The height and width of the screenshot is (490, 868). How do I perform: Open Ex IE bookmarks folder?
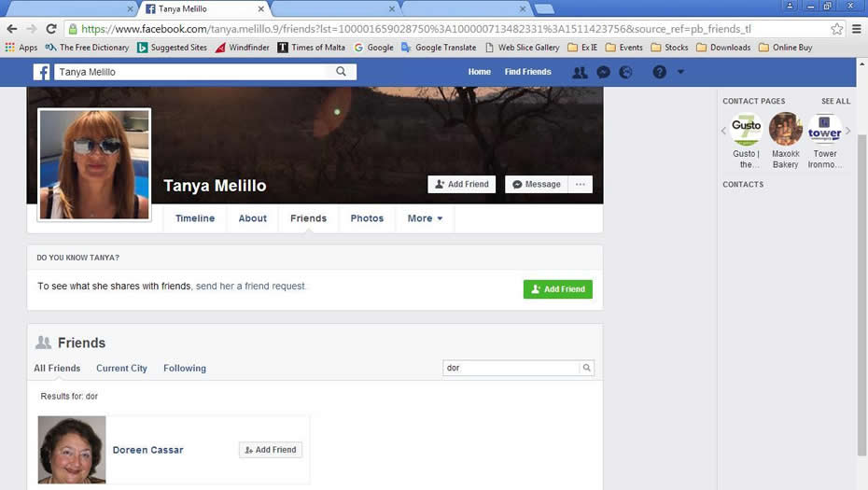pos(582,48)
